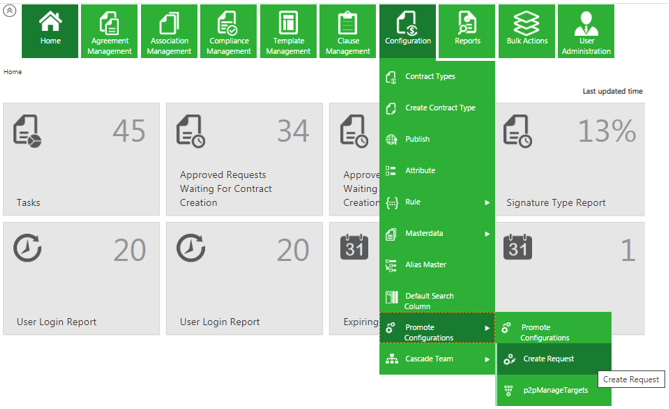Expand the Rule submenu arrow
The height and width of the screenshot is (409, 669).
pyautogui.click(x=487, y=203)
